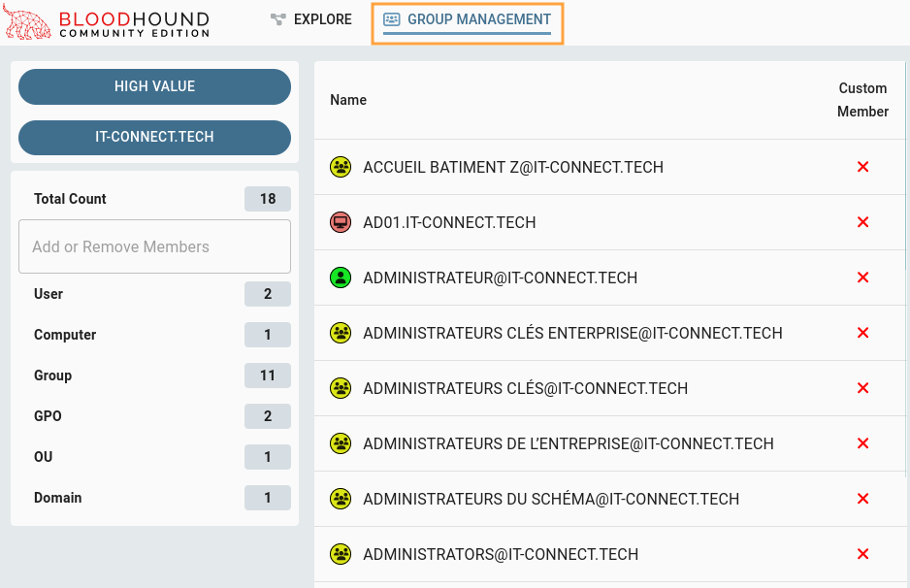This screenshot has width=910, height=588.
Task: Open the HIGH VALUE selector button
Action: 154,86
